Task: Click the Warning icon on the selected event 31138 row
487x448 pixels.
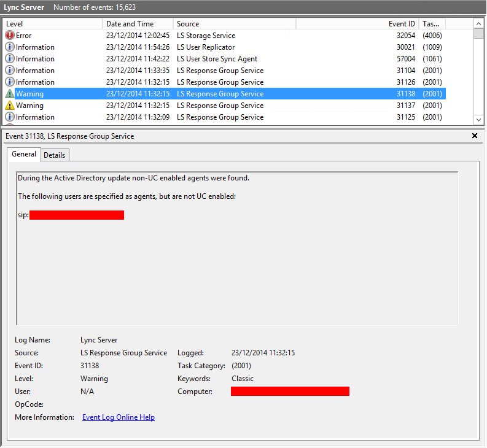Action: (10, 94)
